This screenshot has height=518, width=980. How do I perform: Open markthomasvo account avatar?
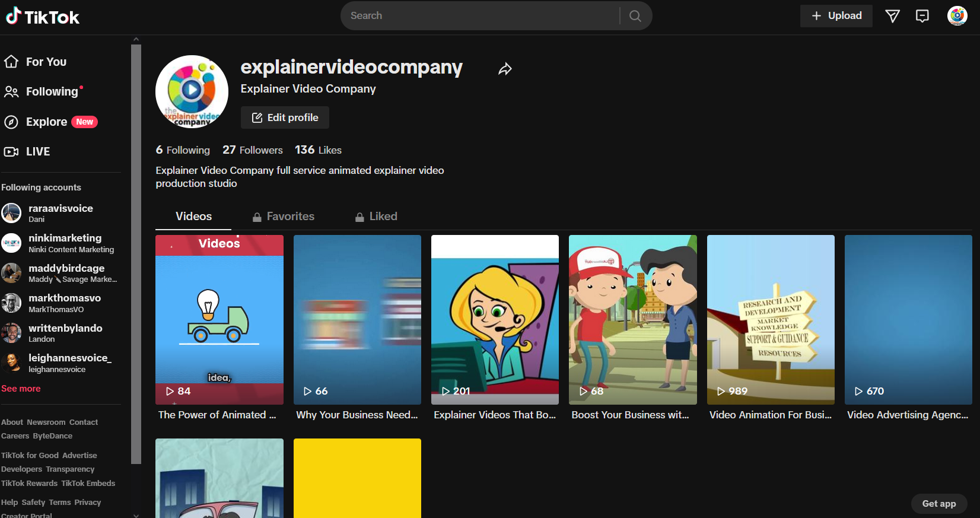pos(11,303)
